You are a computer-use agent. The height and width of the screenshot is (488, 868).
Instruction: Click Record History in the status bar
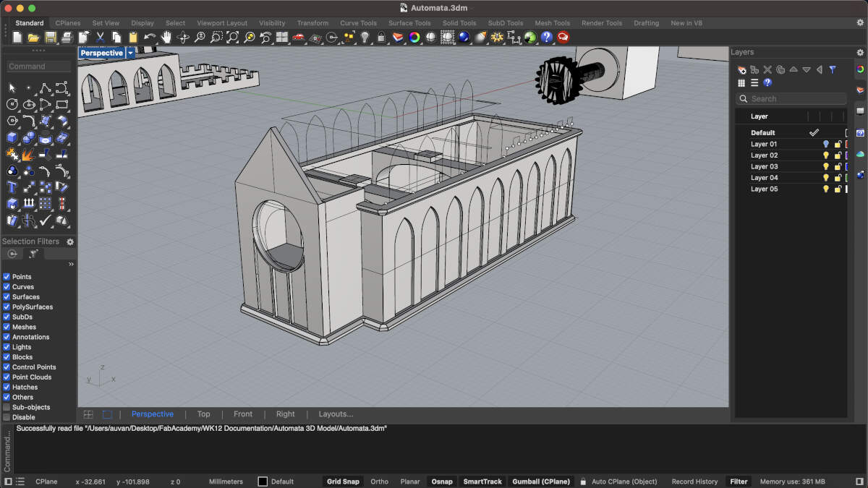pyautogui.click(x=694, y=481)
